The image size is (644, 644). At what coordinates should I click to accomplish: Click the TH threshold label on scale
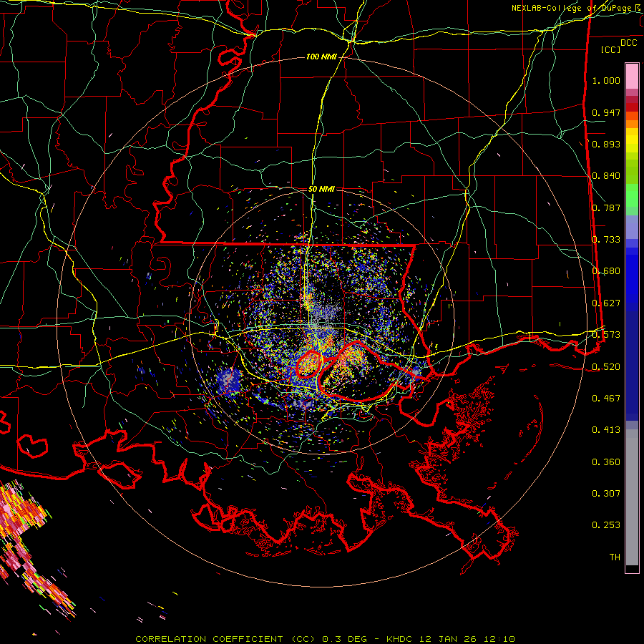[x=615, y=557]
